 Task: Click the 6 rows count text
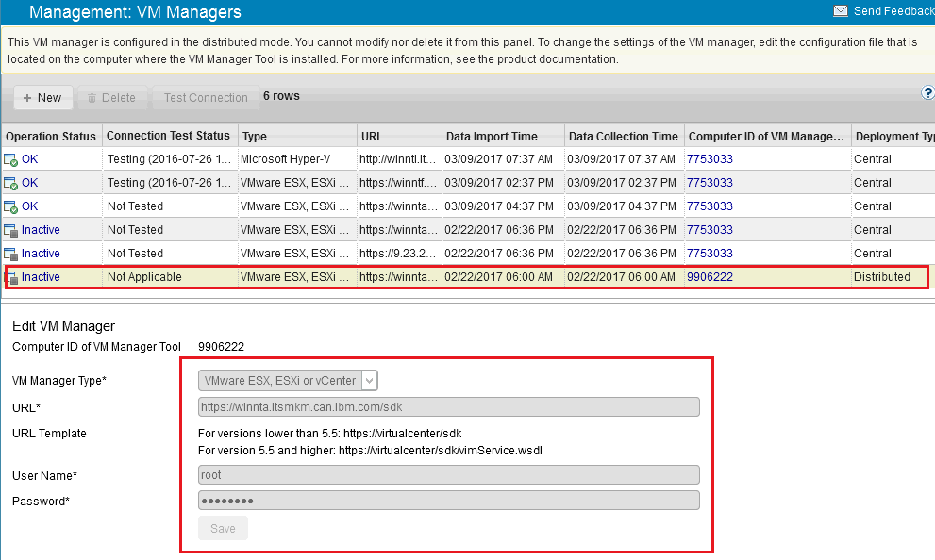281,96
